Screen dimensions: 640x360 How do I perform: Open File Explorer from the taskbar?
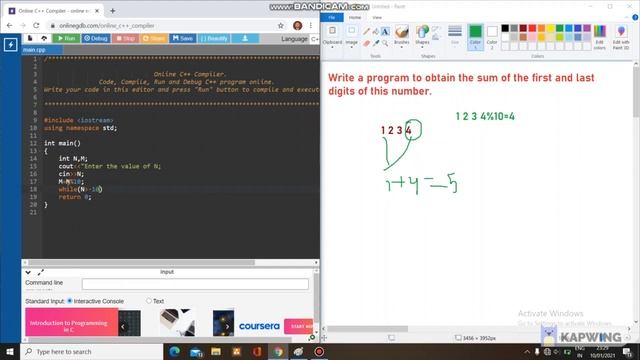[216, 351]
